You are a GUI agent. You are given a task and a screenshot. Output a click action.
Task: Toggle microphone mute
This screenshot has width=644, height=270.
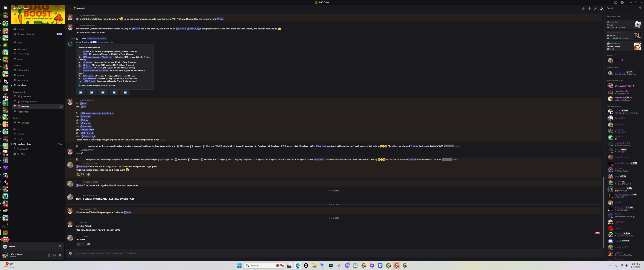tap(49, 255)
